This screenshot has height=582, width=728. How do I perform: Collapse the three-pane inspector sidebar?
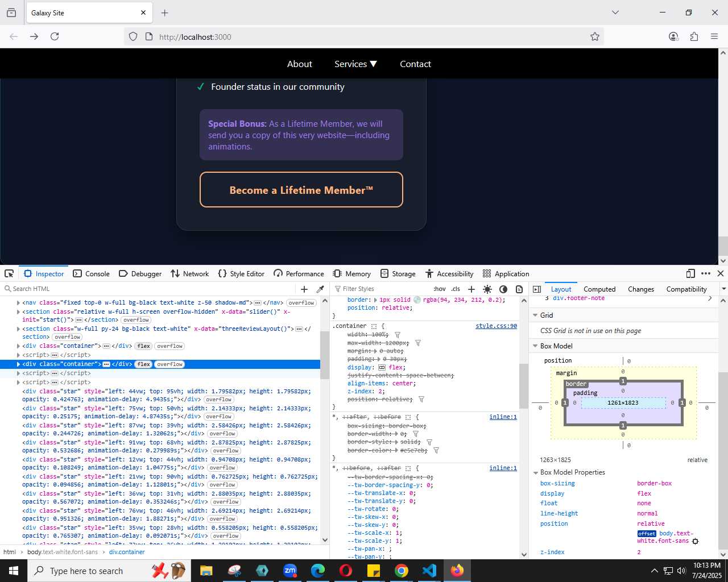tap(536, 289)
